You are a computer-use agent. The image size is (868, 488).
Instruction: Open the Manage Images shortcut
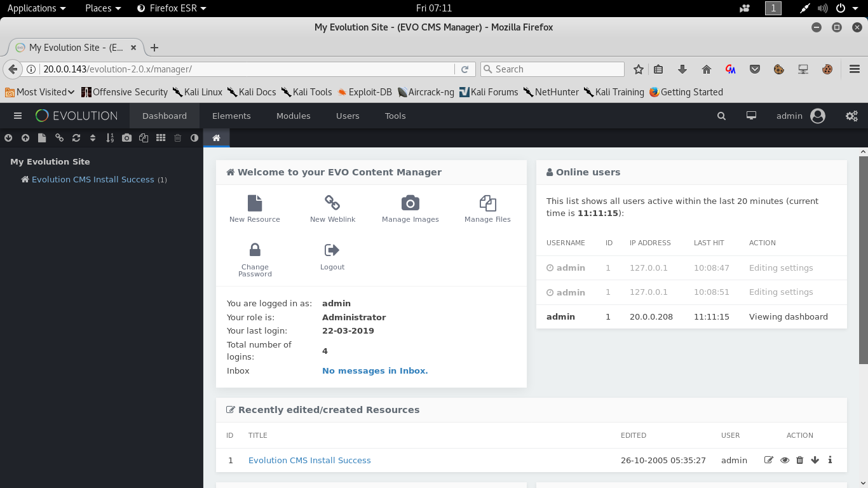[410, 209]
